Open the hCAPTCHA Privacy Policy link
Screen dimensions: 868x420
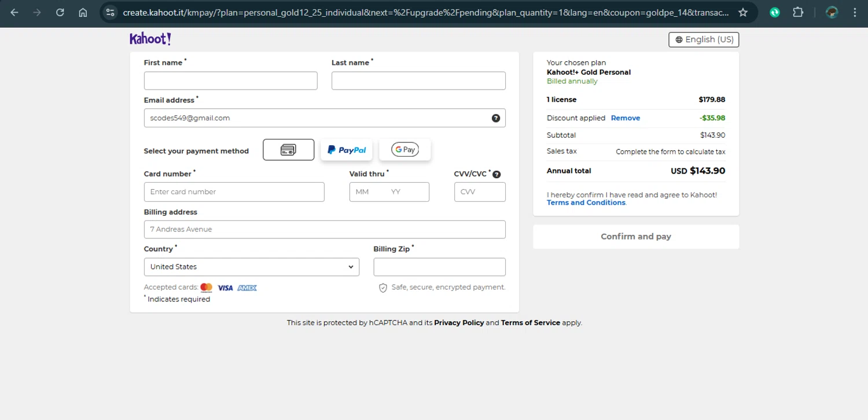pyautogui.click(x=459, y=323)
